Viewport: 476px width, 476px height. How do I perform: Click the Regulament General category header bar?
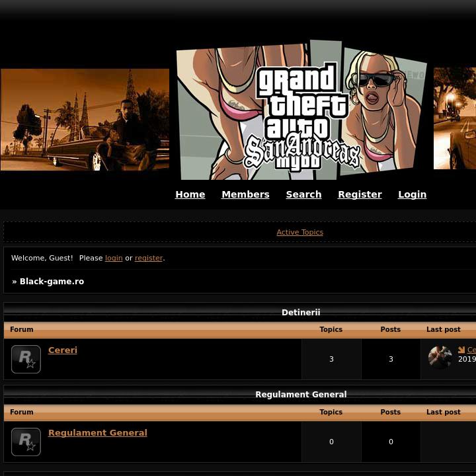click(301, 394)
